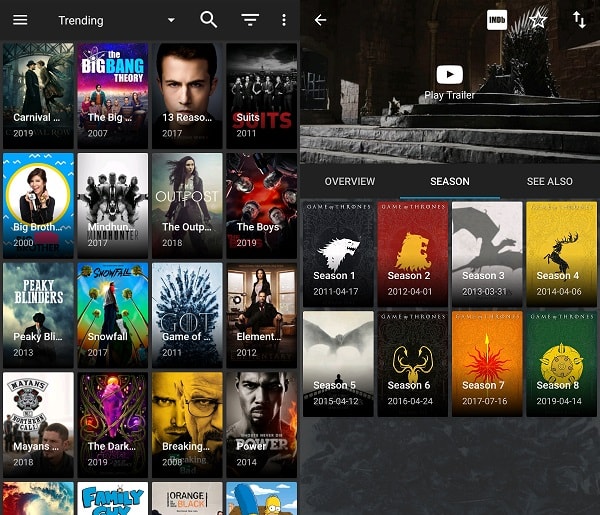Open the three-dot overflow menu
This screenshot has width=600, height=515.
[x=284, y=20]
